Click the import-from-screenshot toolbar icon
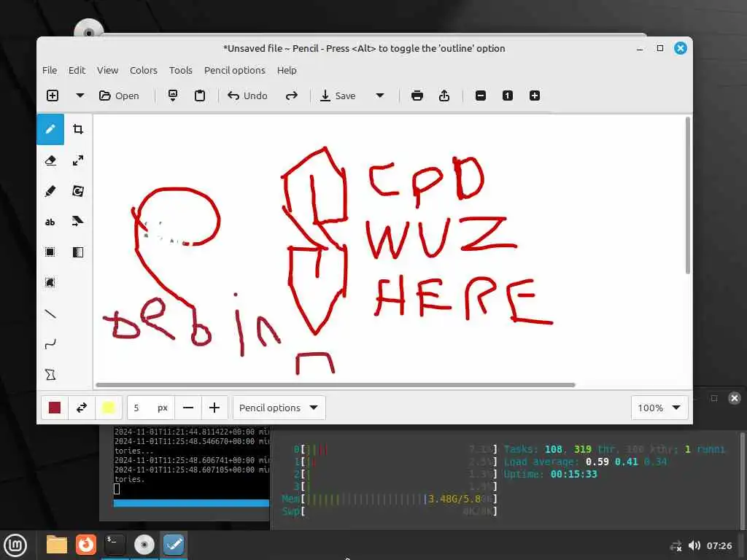Viewport: 747px width, 560px height. point(173,96)
